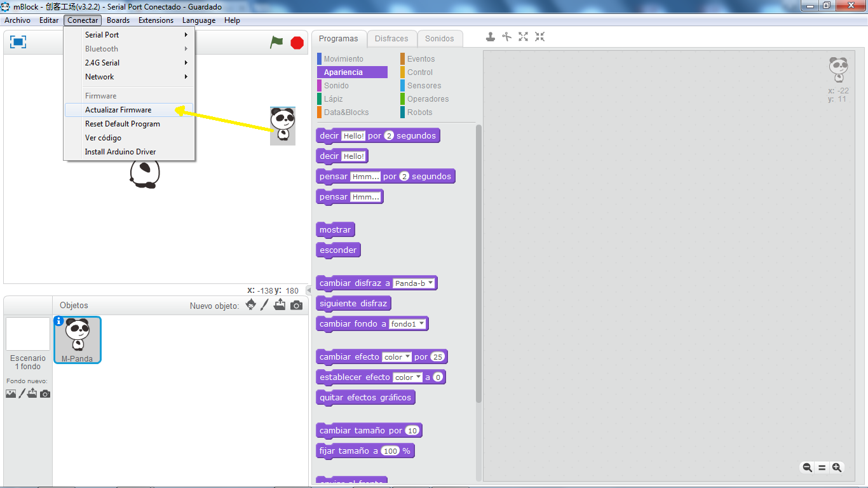Zoom in on scripts area
This screenshot has width=868, height=488.
(837, 468)
